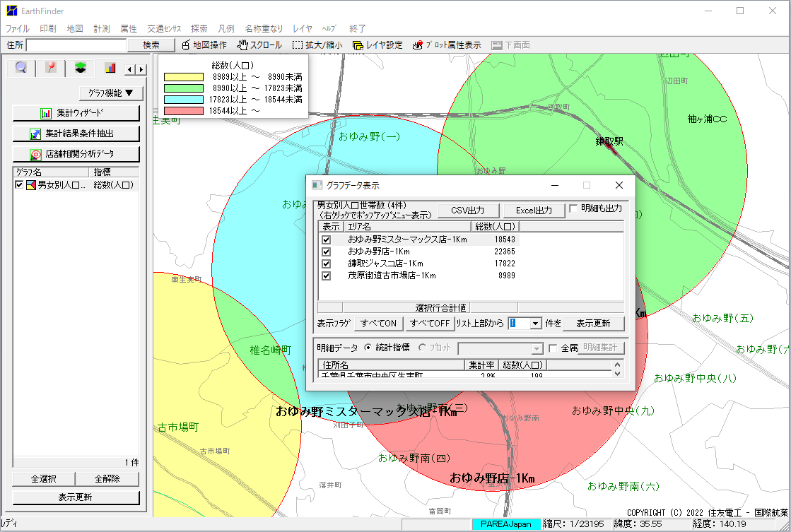
Task: Click the 男女別人口 graph type icon
Action: [x=31, y=185]
